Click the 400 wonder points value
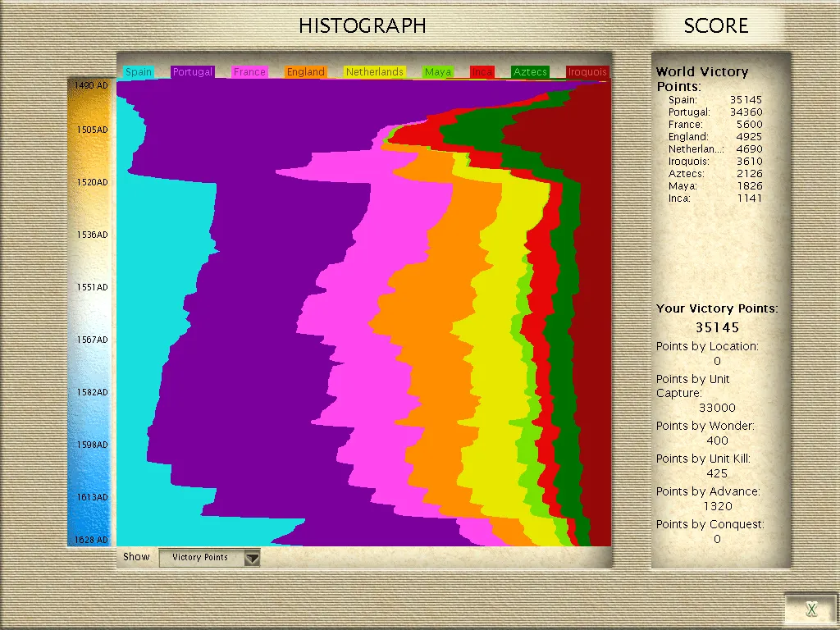This screenshot has height=630, width=840. (717, 441)
